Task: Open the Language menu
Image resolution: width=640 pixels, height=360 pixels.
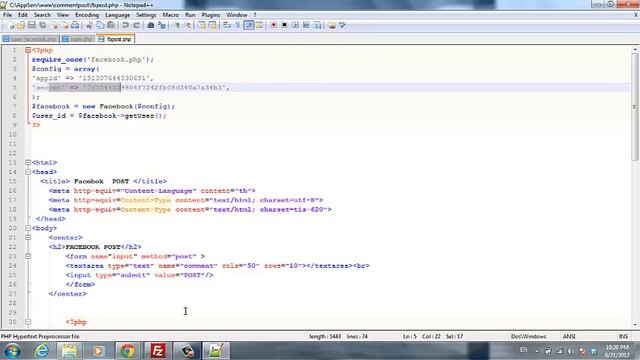Action: coord(117,15)
